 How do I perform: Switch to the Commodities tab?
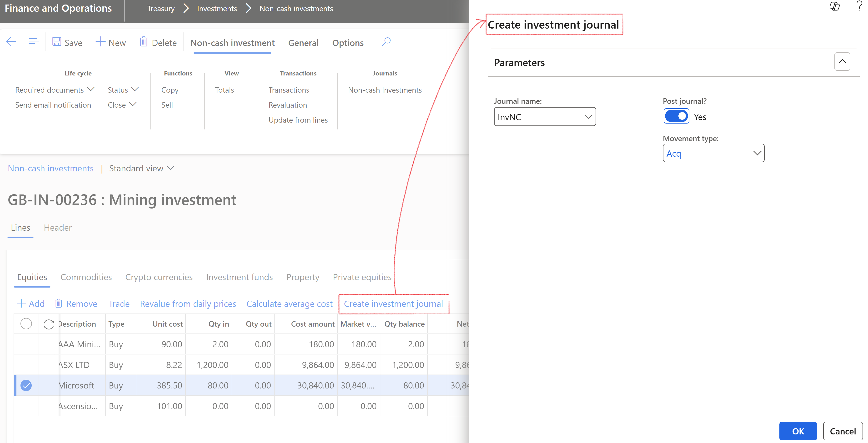(86, 277)
